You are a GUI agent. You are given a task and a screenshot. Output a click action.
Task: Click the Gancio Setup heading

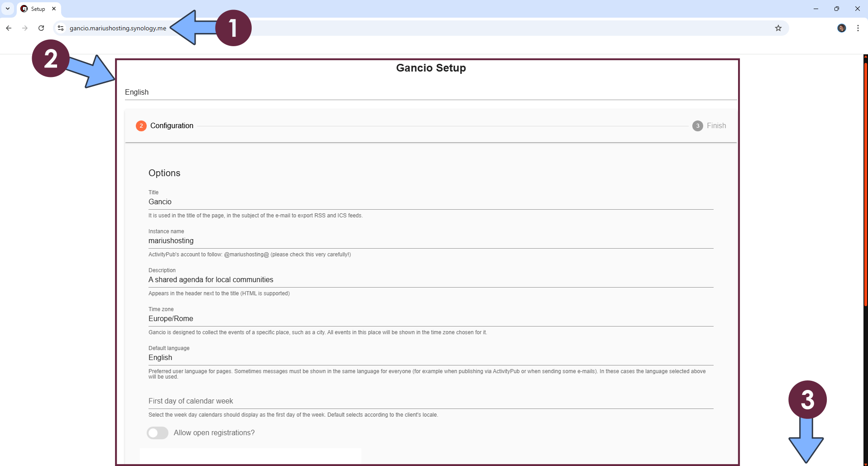[431, 68]
